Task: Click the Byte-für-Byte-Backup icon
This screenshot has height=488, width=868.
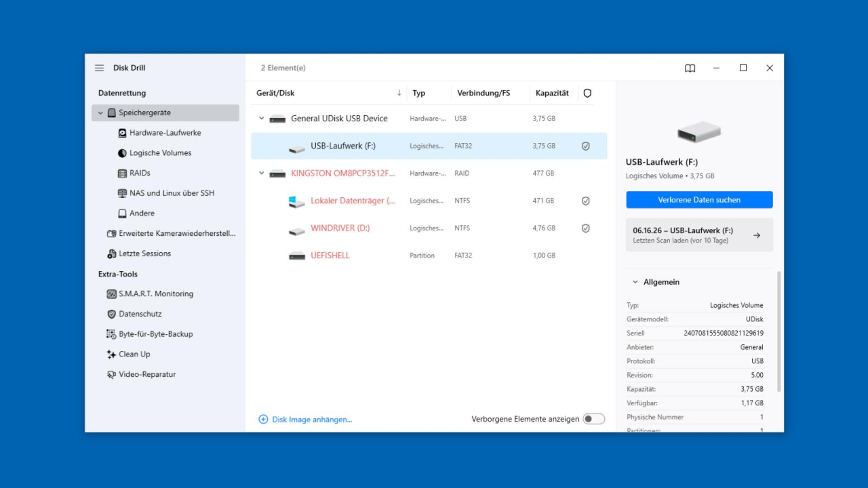Action: [112, 334]
